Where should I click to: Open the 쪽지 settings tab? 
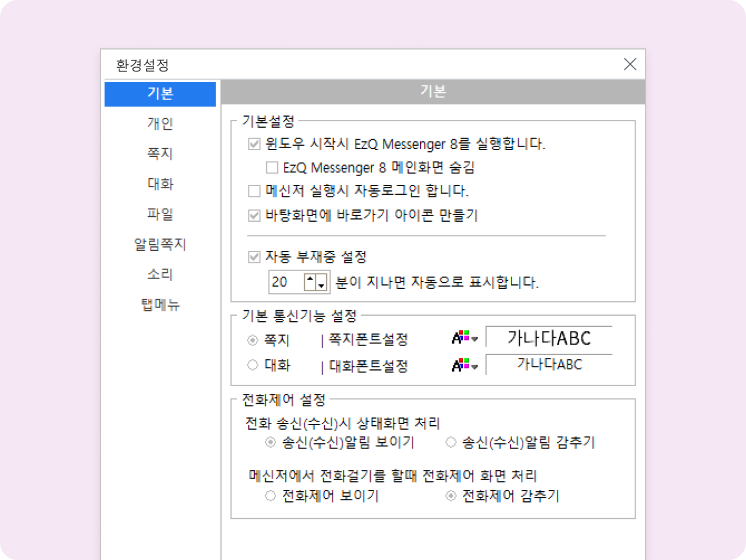pos(160,153)
